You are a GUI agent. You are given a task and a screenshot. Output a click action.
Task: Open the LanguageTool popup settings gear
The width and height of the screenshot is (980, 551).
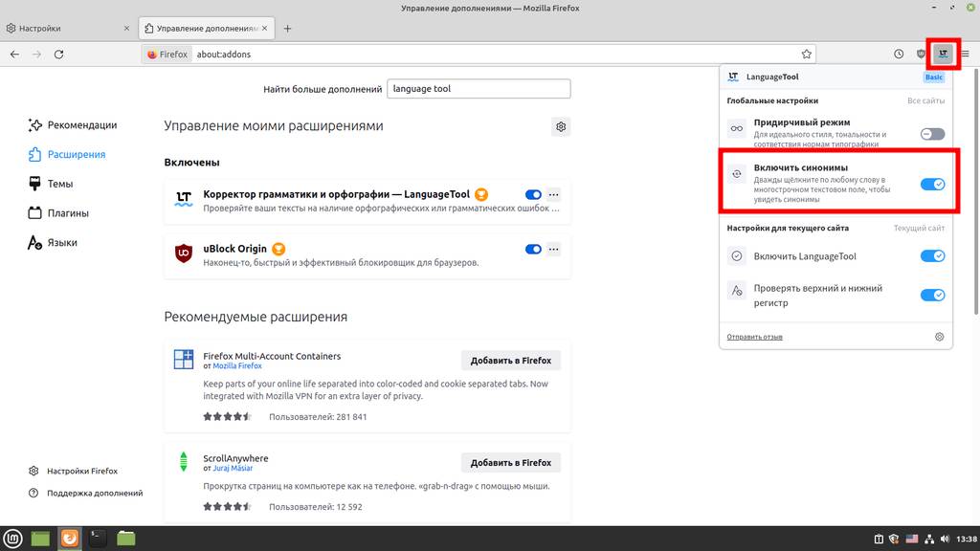click(x=939, y=337)
